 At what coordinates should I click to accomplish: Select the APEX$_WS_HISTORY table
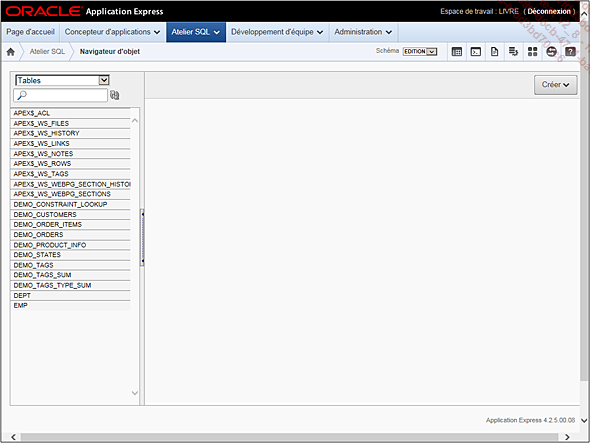click(70, 133)
